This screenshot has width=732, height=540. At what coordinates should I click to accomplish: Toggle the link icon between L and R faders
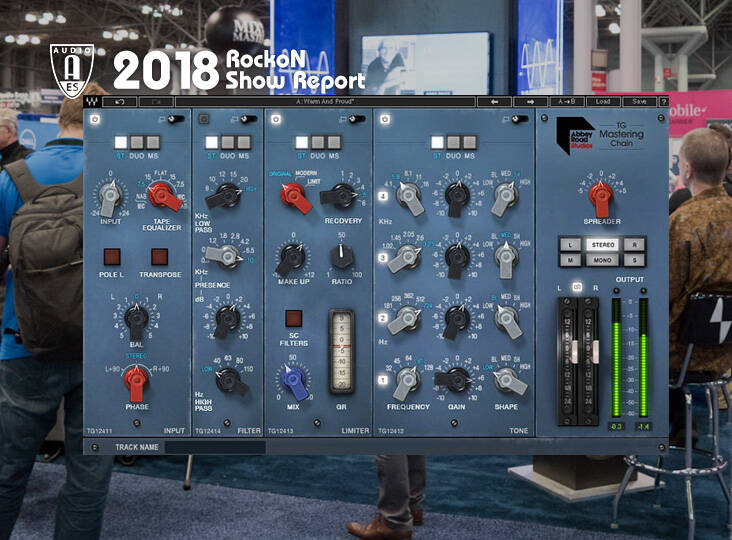click(x=577, y=287)
